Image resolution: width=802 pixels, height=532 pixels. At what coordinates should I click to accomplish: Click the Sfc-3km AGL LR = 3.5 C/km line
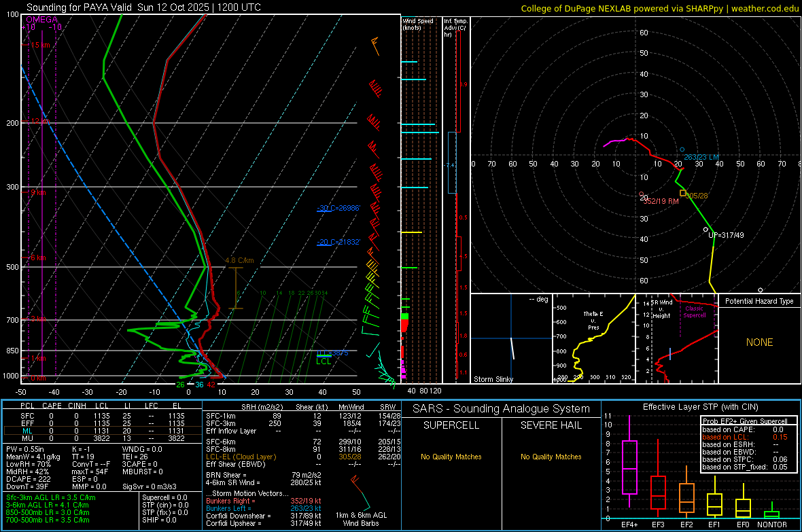(51, 497)
